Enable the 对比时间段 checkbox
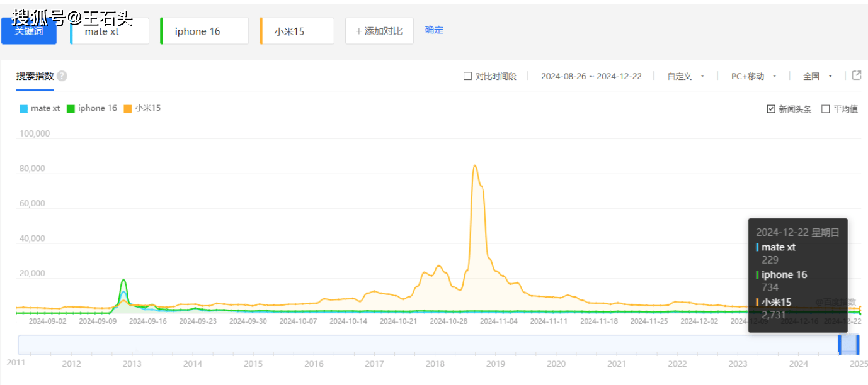 [467, 76]
